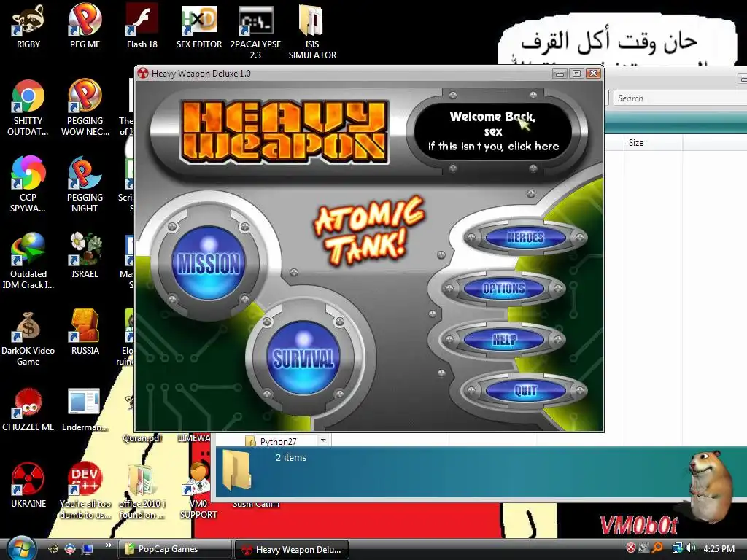Open the RUSSIA desktop icon
This screenshot has height=560, width=747.
pos(85,332)
